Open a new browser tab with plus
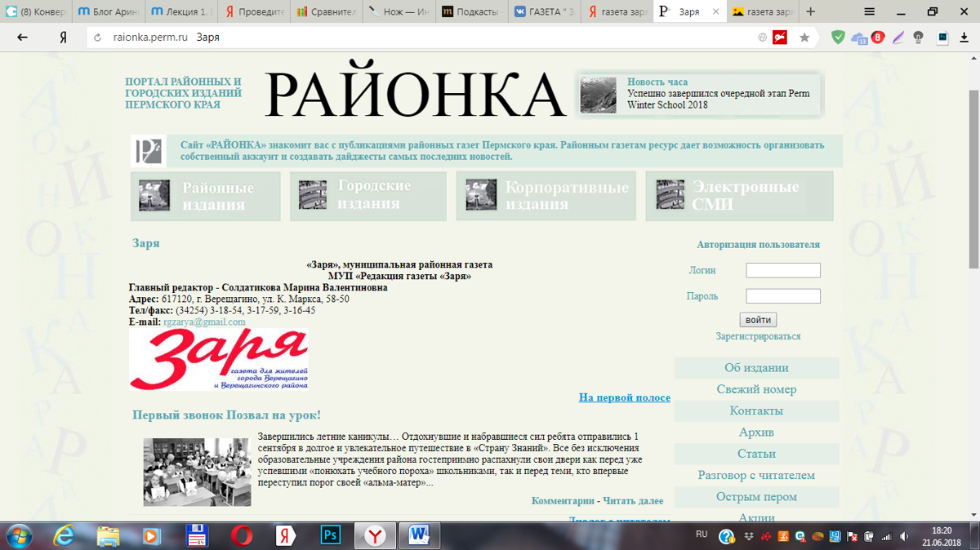This screenshot has width=980, height=550. click(810, 12)
